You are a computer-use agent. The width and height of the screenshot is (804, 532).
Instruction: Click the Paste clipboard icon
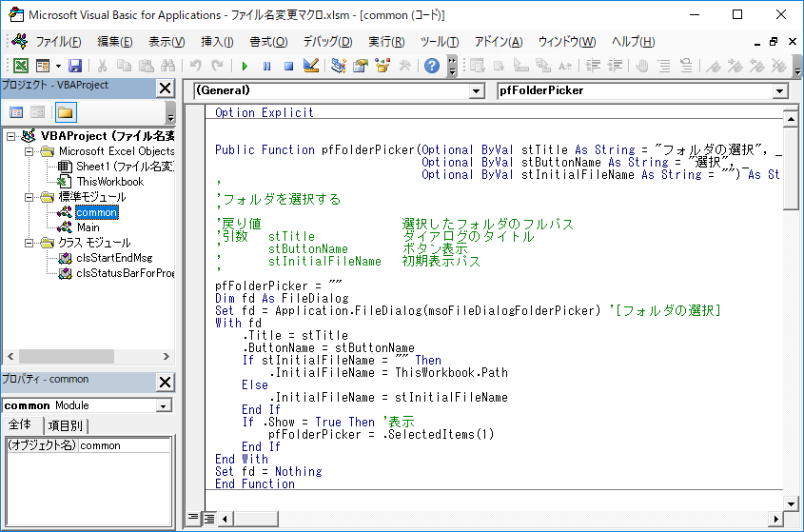147,66
